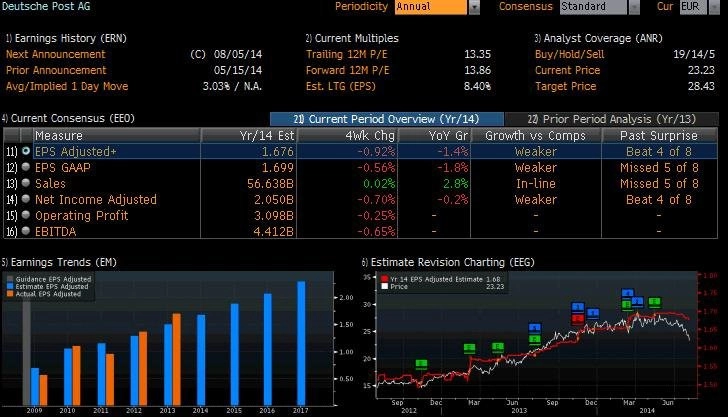This screenshot has height=417, width=728.
Task: Click the Measure column header
Action: [117, 136]
